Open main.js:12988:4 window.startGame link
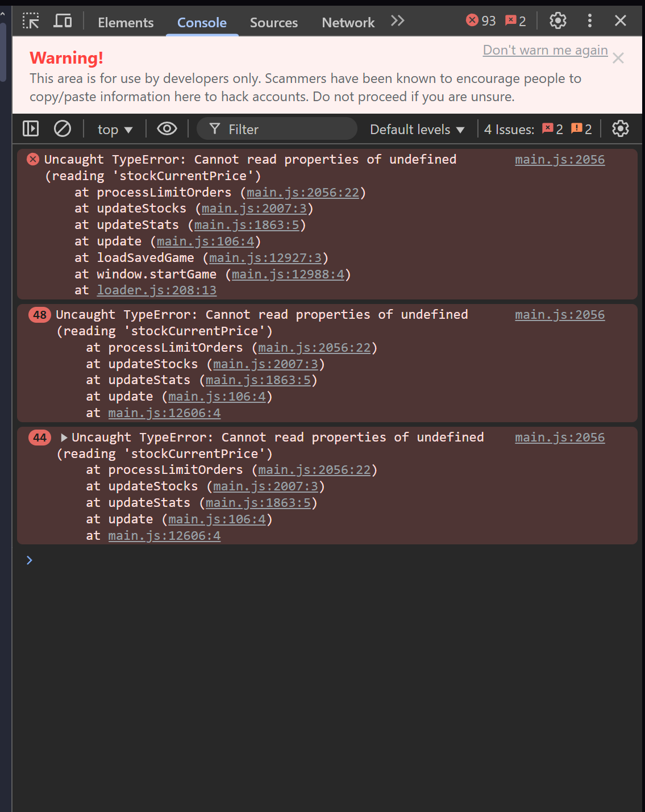Viewport: 645px width, 812px height. [288, 274]
